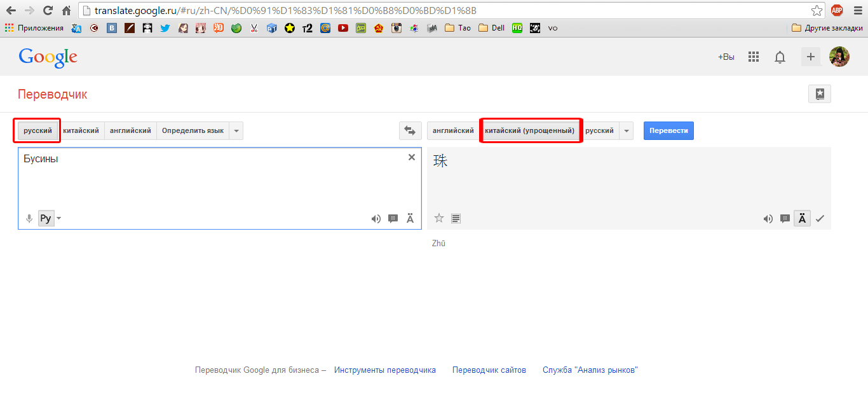This screenshot has width=868, height=397.
Task: Open the phrasebook star button
Action: [x=820, y=94]
